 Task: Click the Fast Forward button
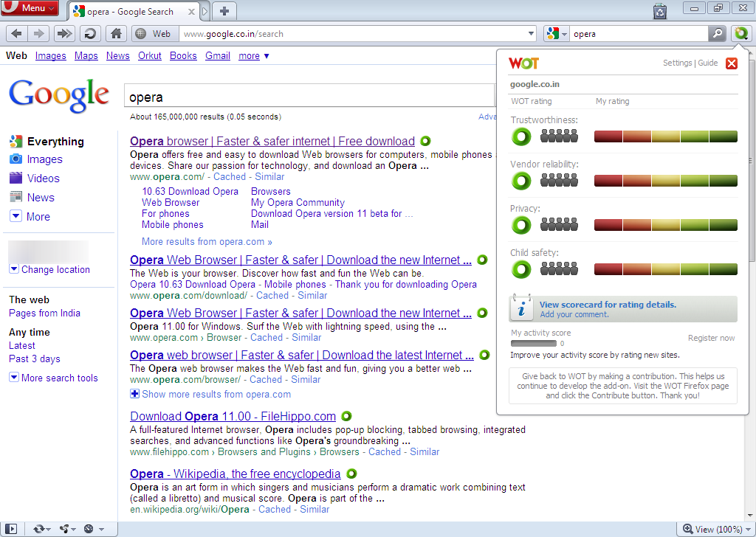(x=64, y=33)
